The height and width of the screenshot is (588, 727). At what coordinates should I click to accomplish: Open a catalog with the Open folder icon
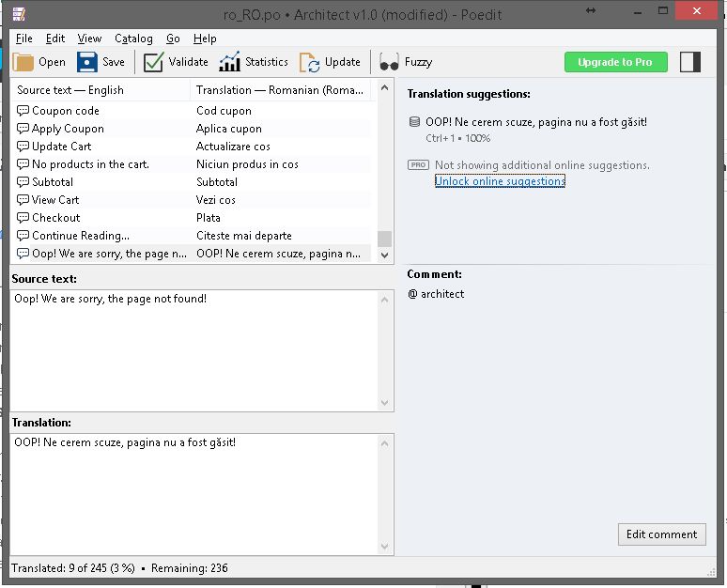[23, 62]
